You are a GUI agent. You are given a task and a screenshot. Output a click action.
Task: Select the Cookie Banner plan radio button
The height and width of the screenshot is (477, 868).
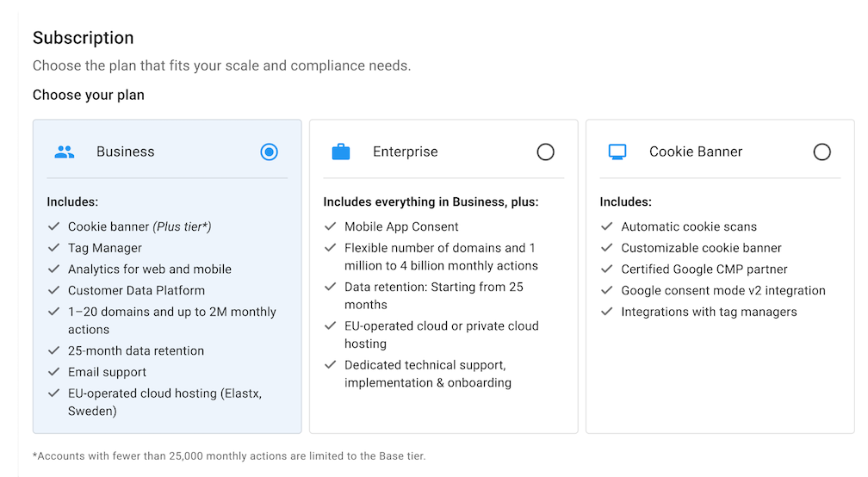[x=822, y=152]
